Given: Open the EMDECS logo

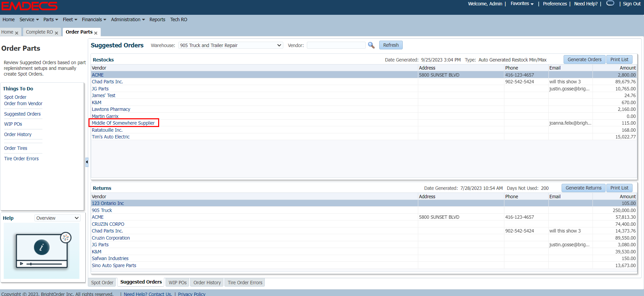Looking at the screenshot, I should click(29, 6).
